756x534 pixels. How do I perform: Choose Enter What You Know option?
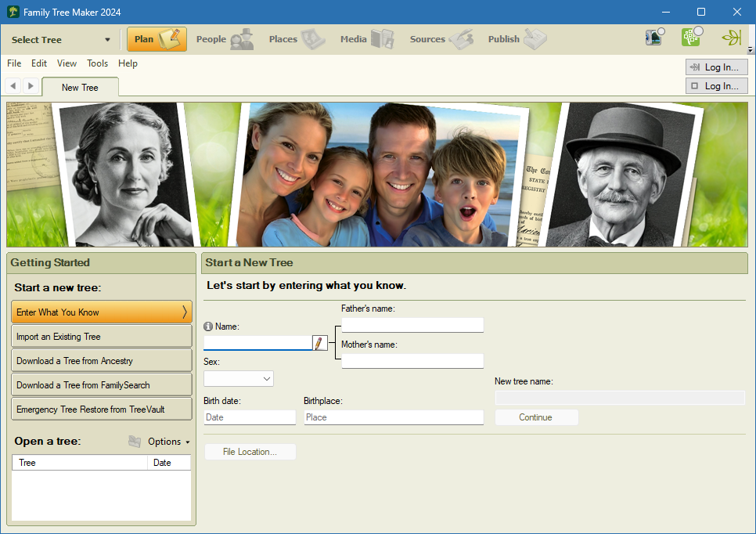(x=101, y=312)
